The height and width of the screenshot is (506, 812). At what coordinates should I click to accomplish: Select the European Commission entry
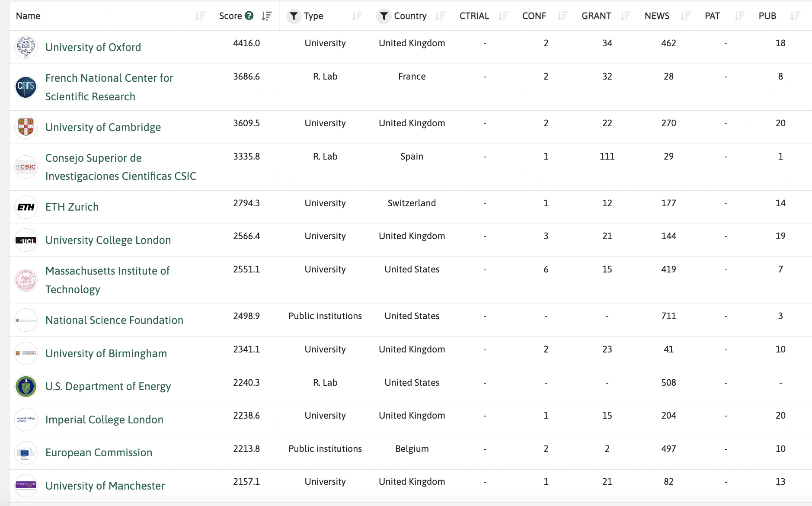click(99, 452)
